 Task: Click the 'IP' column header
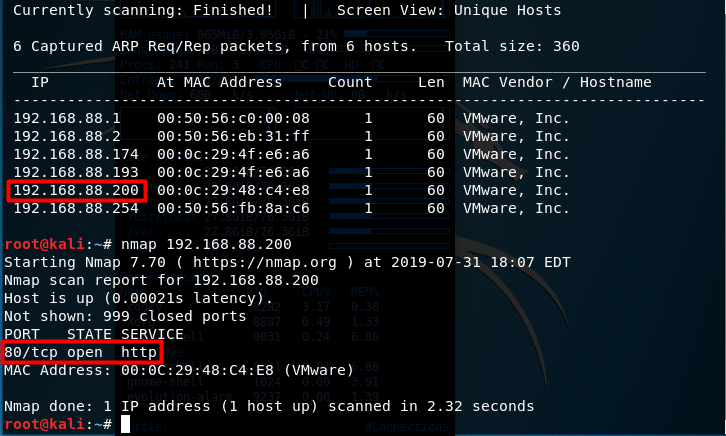pos(40,82)
